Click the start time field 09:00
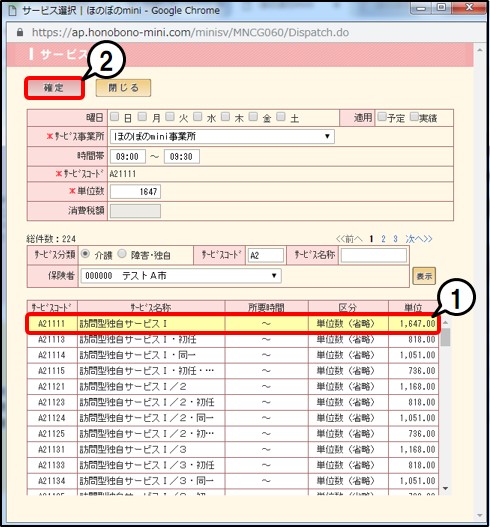This screenshot has width=490, height=527. coord(128,157)
